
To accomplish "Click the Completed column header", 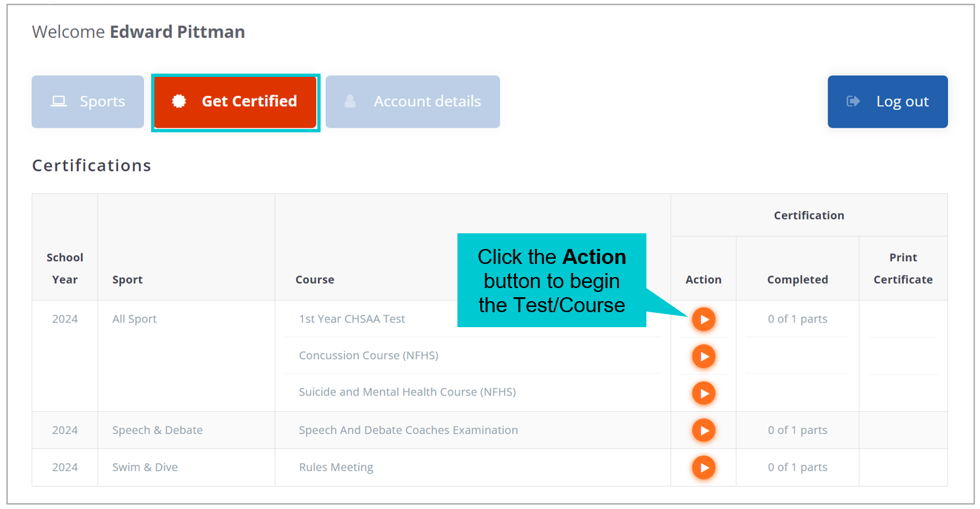I will 798,280.
